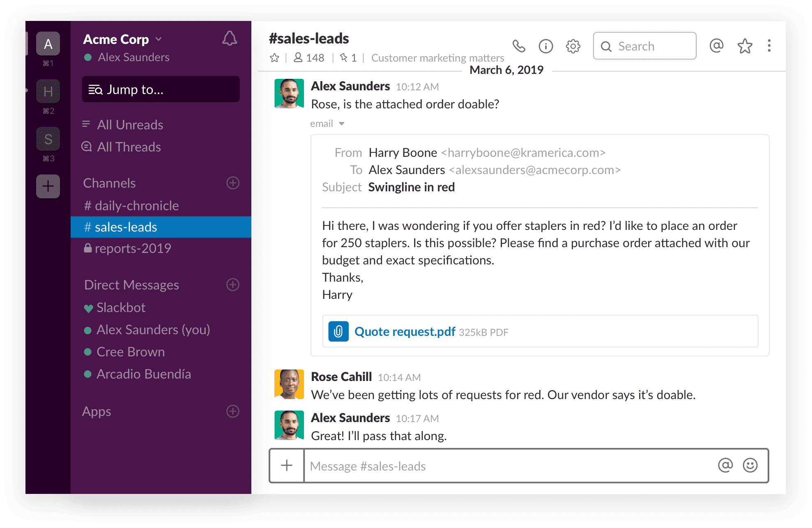812x528 pixels.
Task: Open the paperclip icon of Quote request.pdf
Action: click(x=338, y=331)
